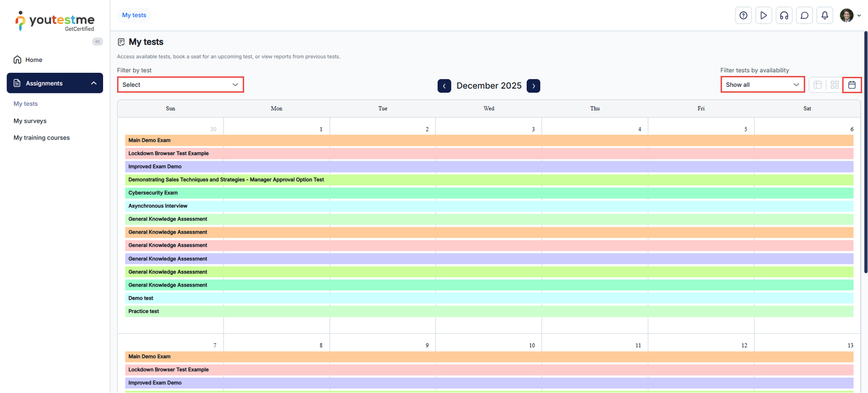The image size is (868, 393).
Task: Collapse the sidebar with double-chevron icon
Action: pos(98,42)
